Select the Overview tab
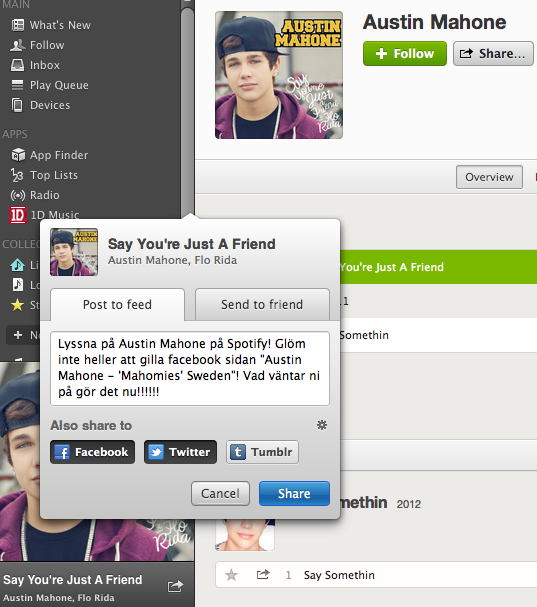This screenshot has height=607, width=537. pyautogui.click(x=489, y=177)
